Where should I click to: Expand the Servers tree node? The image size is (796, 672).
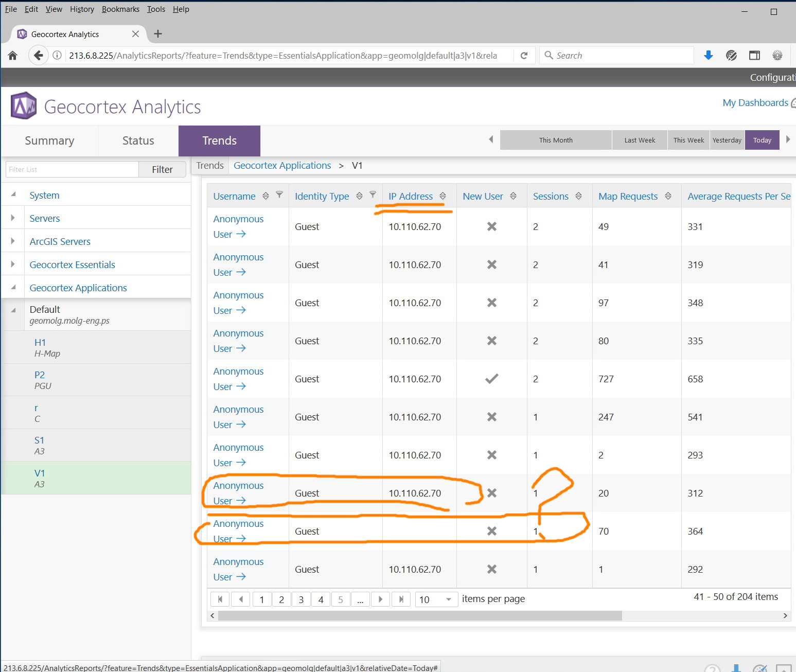click(13, 218)
